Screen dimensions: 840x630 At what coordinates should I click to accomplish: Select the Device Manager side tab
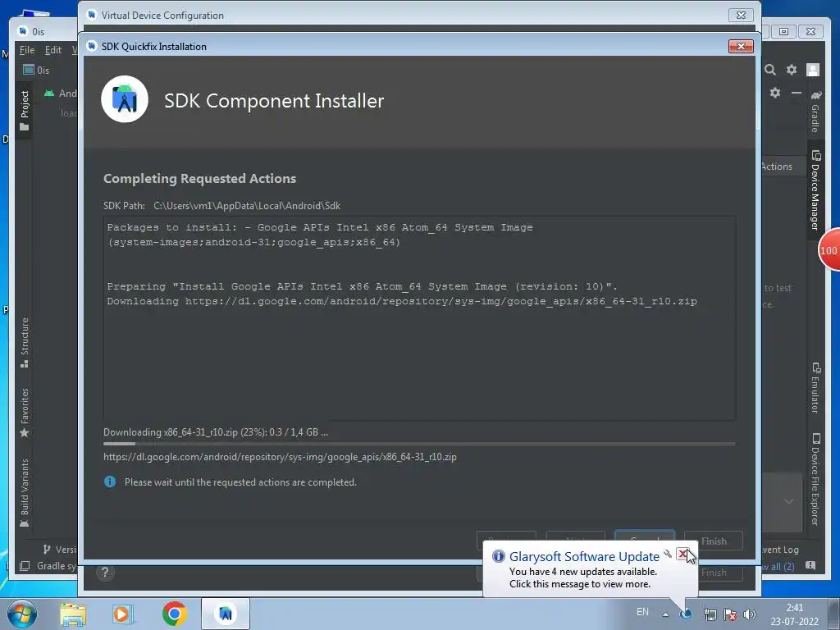coord(815,190)
